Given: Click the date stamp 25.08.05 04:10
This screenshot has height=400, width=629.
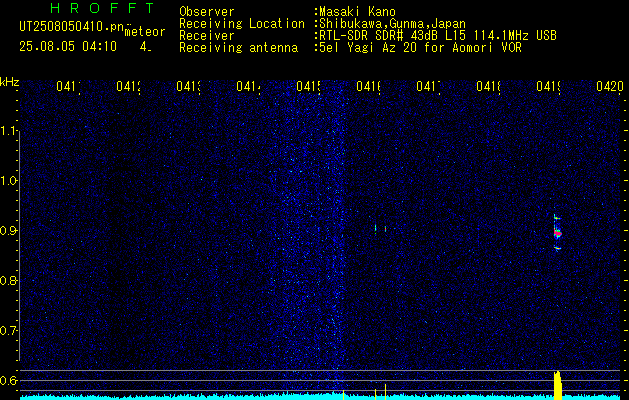Looking at the screenshot, I should tap(68, 46).
